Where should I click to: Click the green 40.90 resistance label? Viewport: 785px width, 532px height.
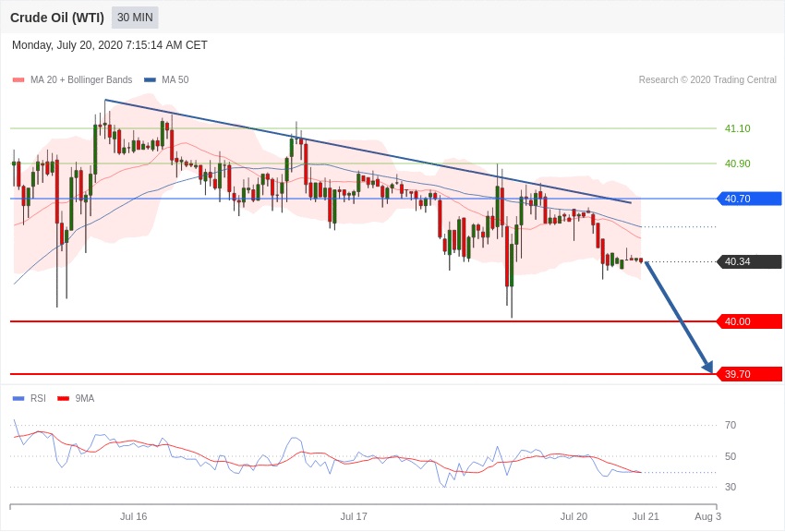(737, 163)
